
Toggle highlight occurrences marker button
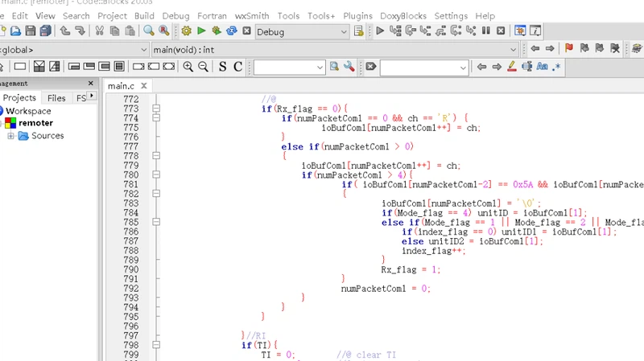point(511,67)
